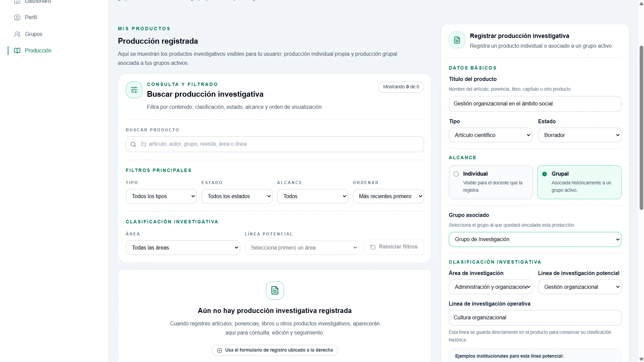Screen dimensions: 644x362
Task: Click the scrollbar up arrow
Action: [x=641, y=4]
